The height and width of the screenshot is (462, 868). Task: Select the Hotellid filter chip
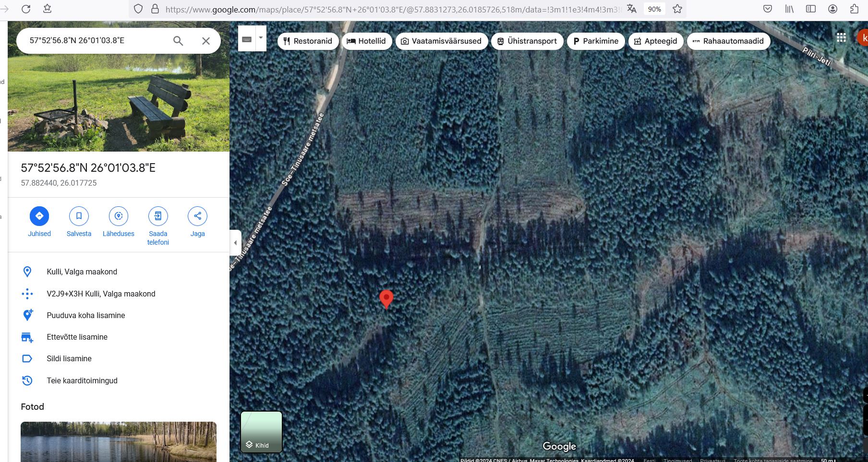[366, 41]
